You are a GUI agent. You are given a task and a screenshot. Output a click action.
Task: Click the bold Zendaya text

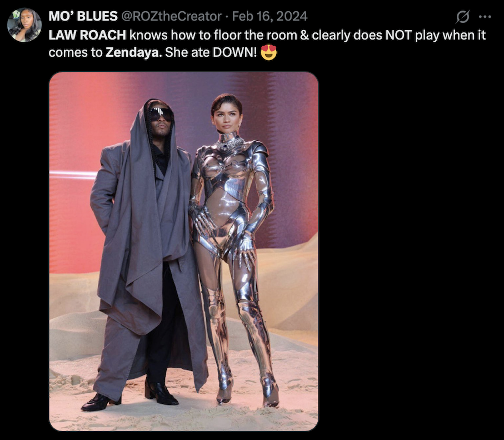tap(133, 52)
